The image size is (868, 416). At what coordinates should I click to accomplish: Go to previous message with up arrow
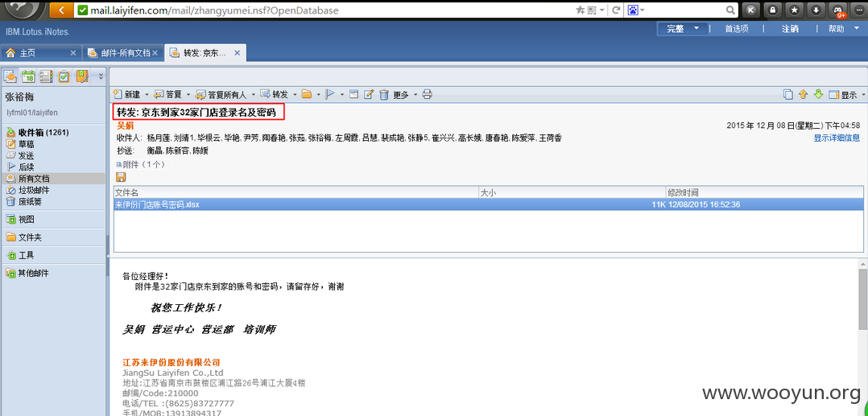804,95
